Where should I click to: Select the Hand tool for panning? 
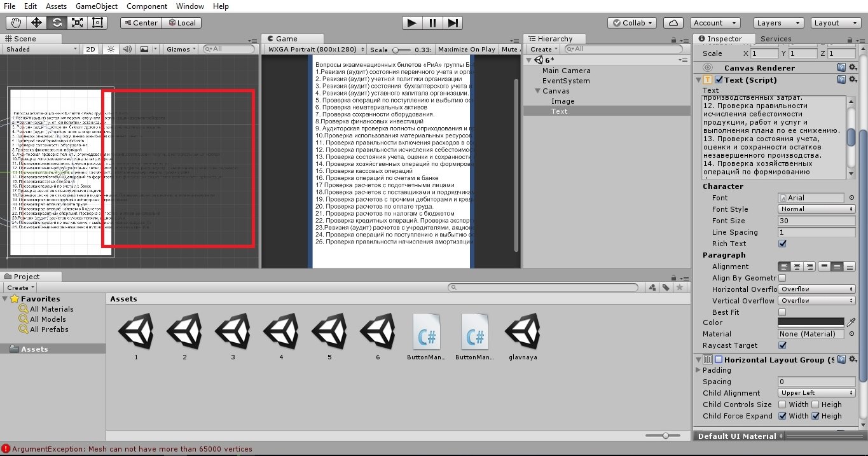[15, 23]
